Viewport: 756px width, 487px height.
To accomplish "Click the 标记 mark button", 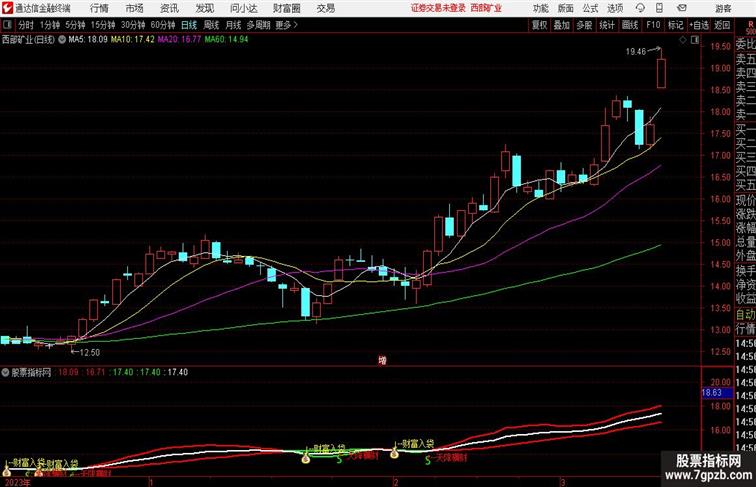I will point(675,25).
